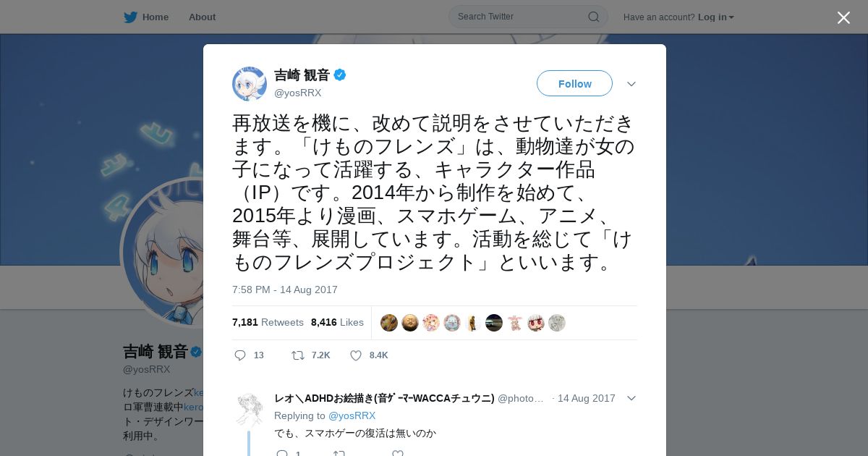This screenshot has width=868, height=456.
Task: Click the reply bubble icon with 13
Action: coord(241,355)
